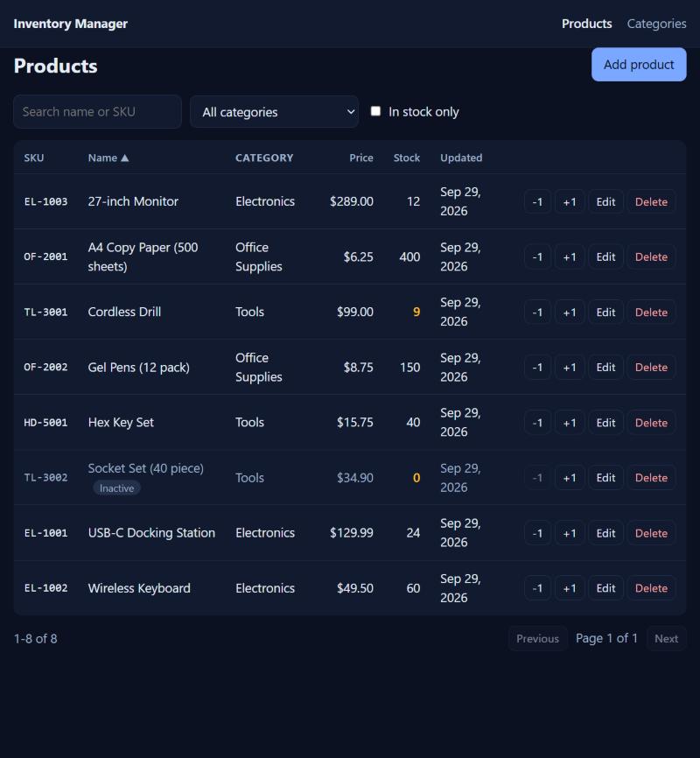This screenshot has height=758, width=700.
Task: Click the Add product button
Action: point(639,64)
